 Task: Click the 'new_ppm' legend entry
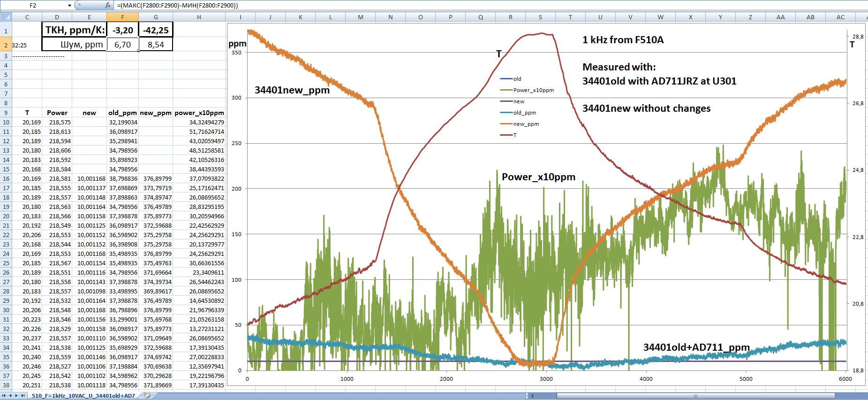click(x=520, y=124)
